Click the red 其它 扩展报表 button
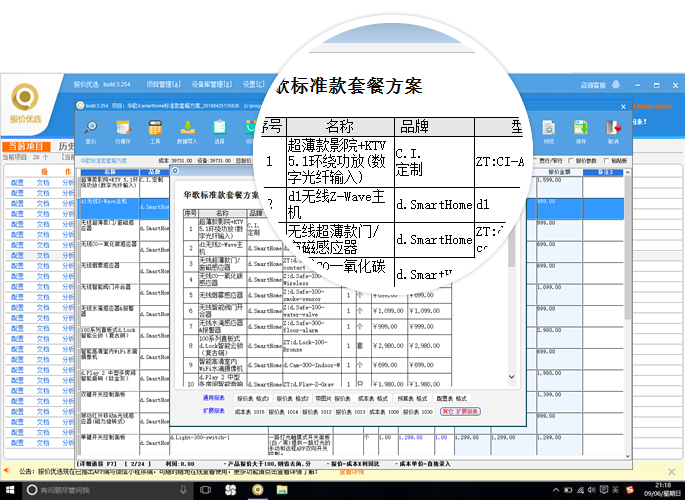Screen dimensions: 685x500 [x=460, y=411]
